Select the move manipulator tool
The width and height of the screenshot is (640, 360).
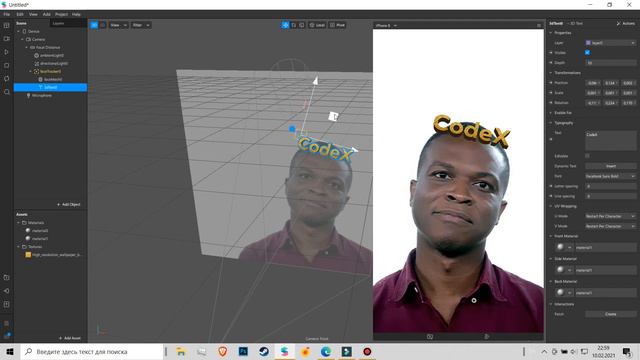coord(285,25)
